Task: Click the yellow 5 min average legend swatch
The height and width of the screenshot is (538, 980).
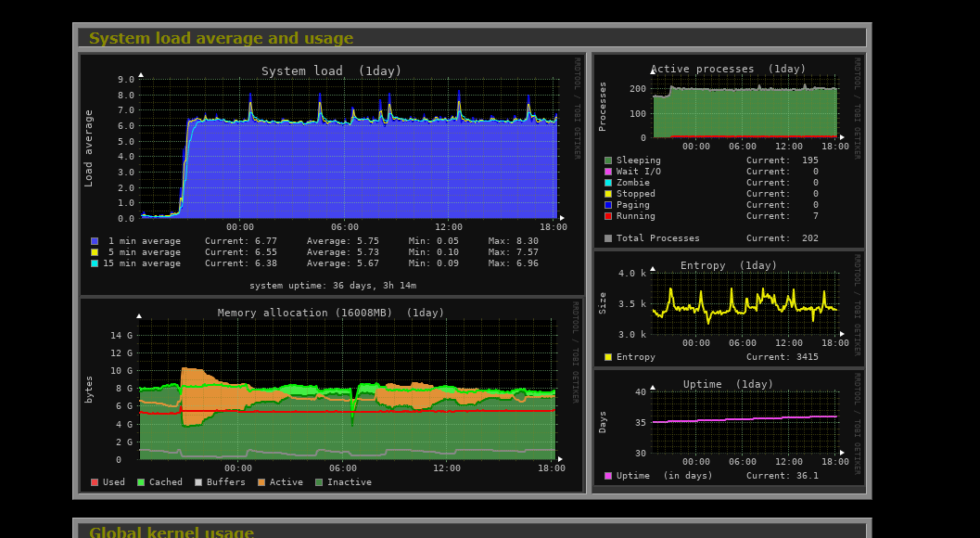Action: 95,252
